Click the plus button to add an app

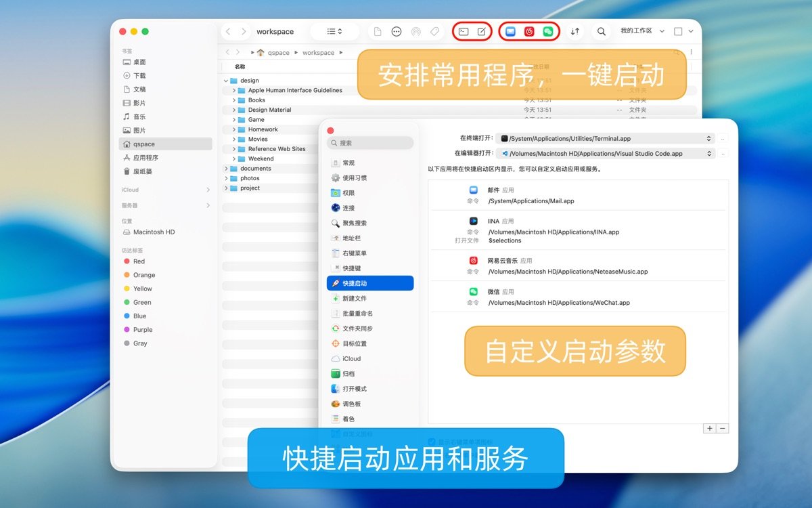point(709,429)
